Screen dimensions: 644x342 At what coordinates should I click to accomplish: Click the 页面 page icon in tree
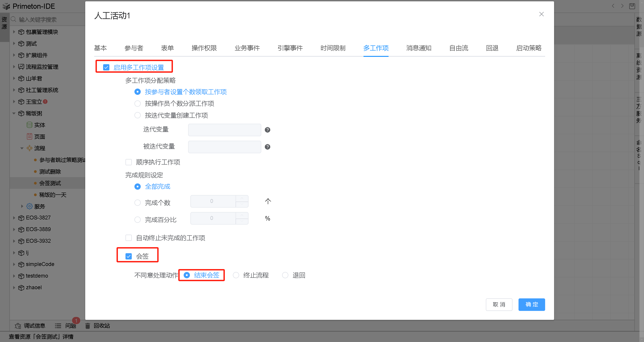click(30, 136)
